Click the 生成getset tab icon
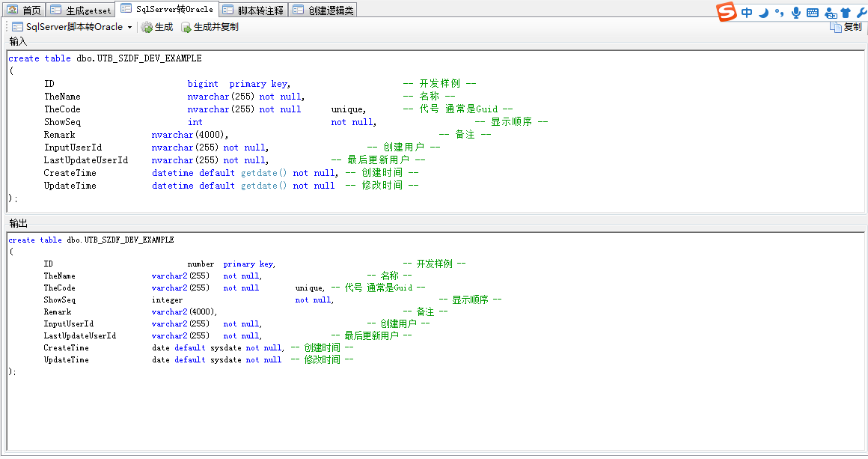The image size is (868, 459). (55, 10)
